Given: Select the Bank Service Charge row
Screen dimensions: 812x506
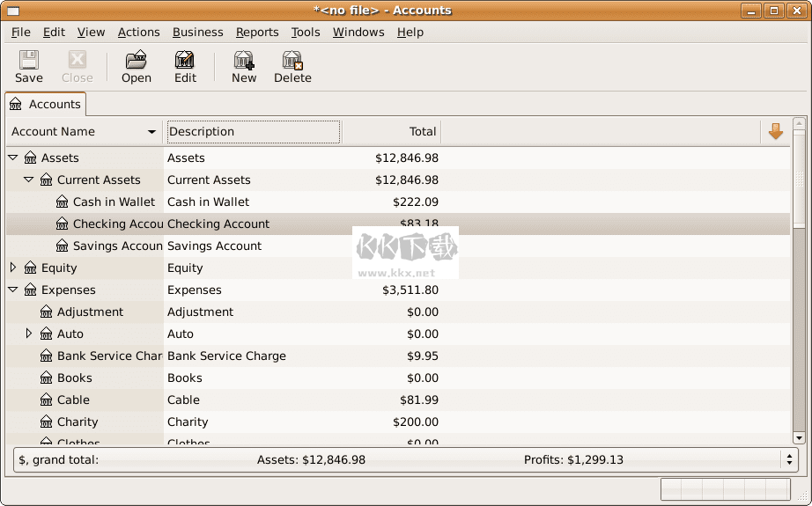Looking at the screenshot, I should 226,356.
